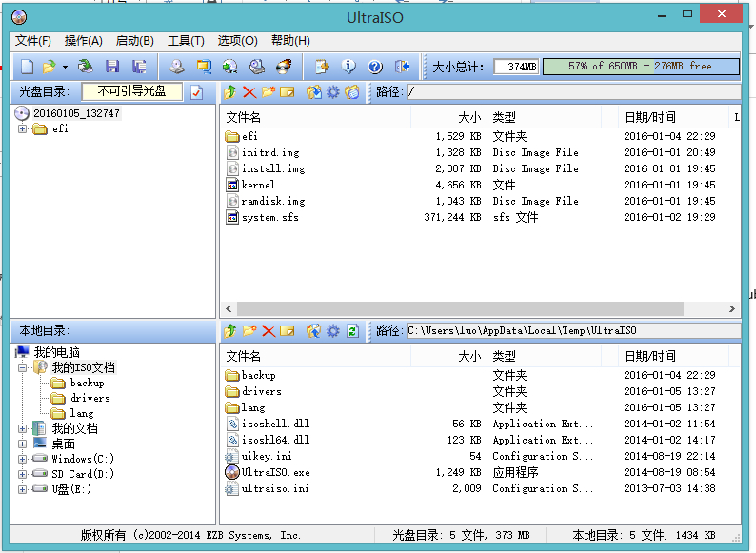Click the Up folder icon in disc pane toolbar

click(230, 91)
